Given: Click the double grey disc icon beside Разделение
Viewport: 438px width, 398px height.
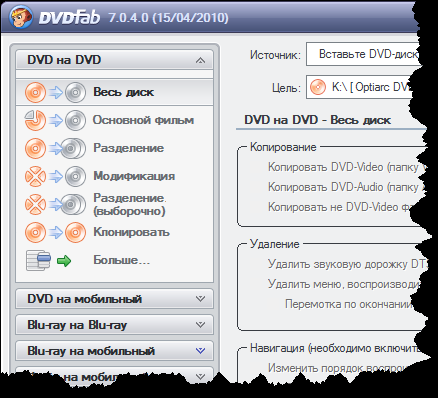Looking at the screenshot, I should 73,148.
